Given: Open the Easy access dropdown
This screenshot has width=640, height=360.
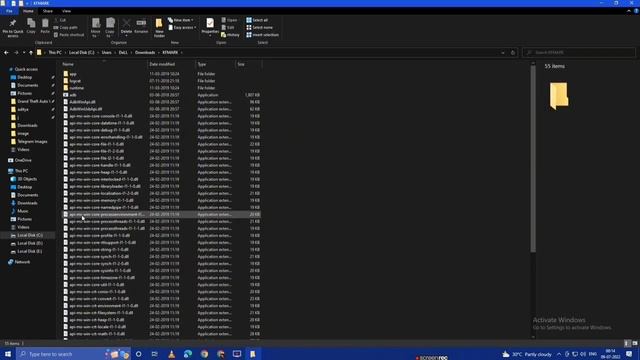Looking at the screenshot, I should [x=182, y=27].
